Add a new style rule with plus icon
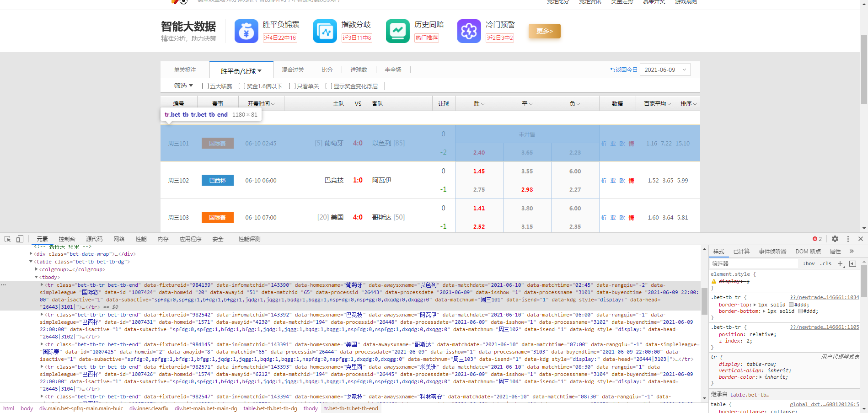Image resolution: width=868 pixels, height=413 pixels. point(840,263)
